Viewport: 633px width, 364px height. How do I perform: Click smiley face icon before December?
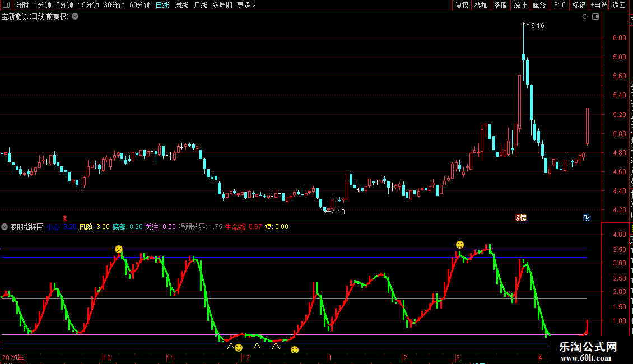coord(239,347)
